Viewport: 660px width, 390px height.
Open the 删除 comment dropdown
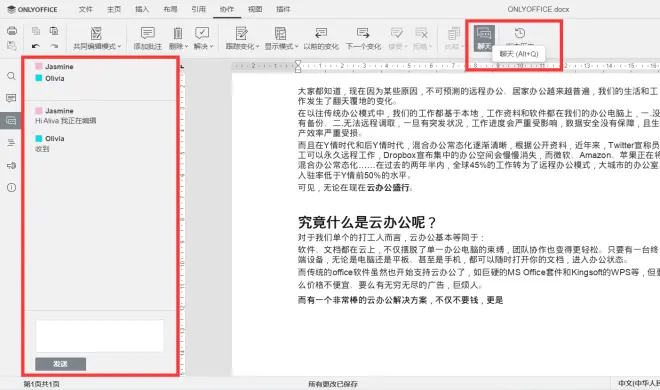tap(178, 38)
